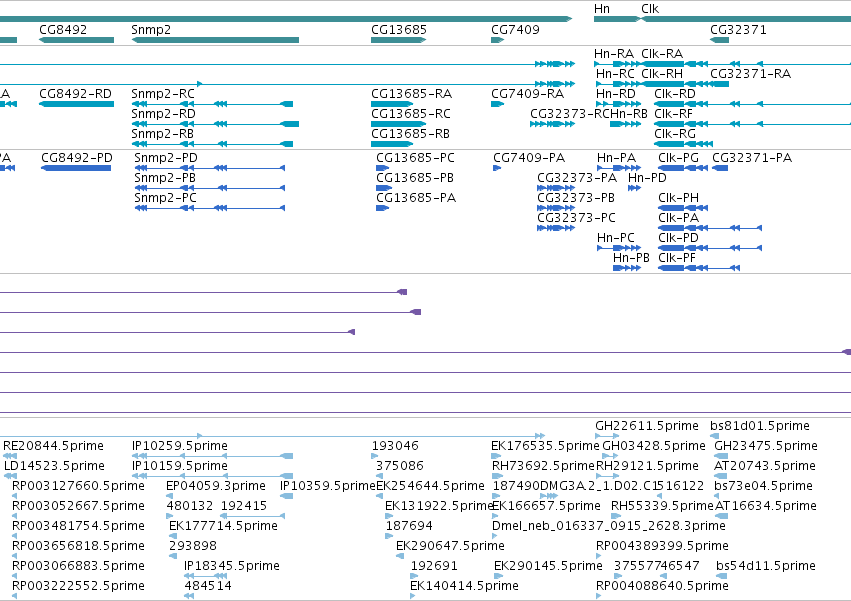Open the CG13685-RC transcript label
Screen dimensions: 851x601
[411, 114]
